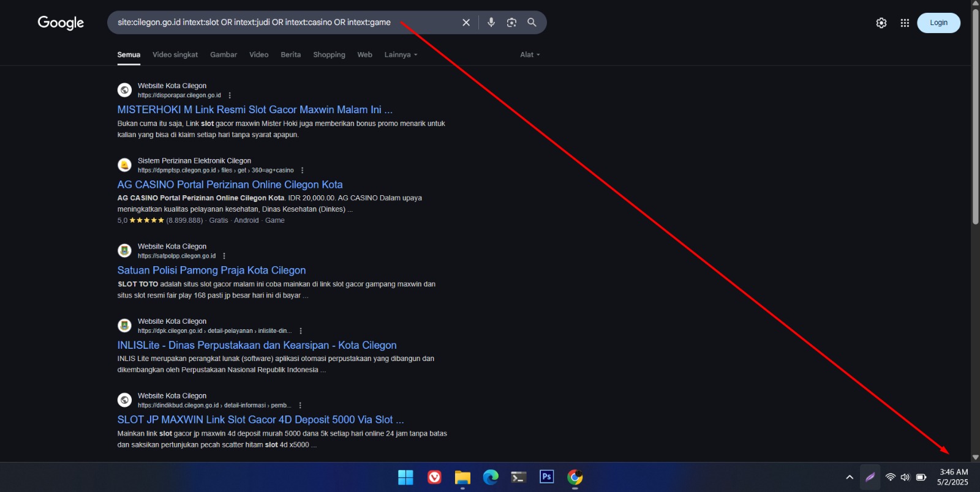Switch to the Gambar tab
This screenshot has height=492, width=980.
click(223, 54)
